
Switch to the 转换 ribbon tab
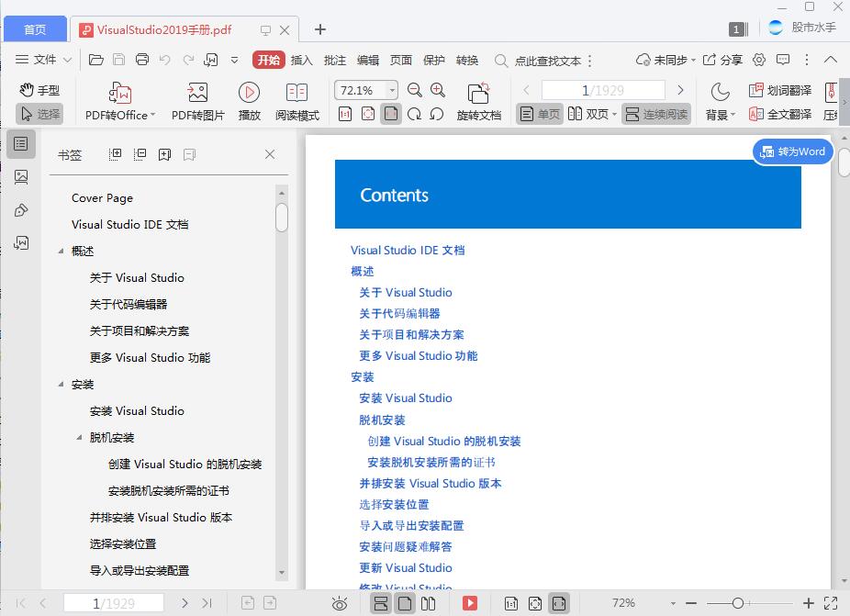tap(466, 60)
